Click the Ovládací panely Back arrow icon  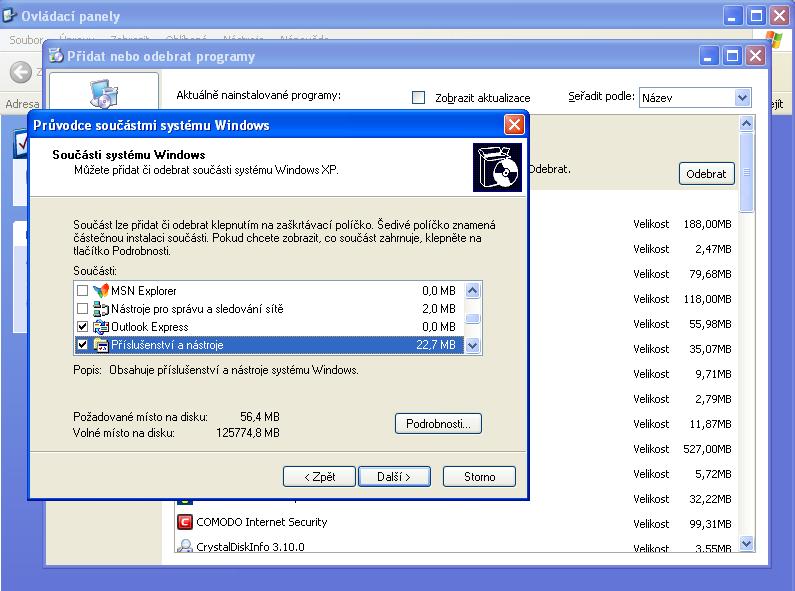click(21, 72)
